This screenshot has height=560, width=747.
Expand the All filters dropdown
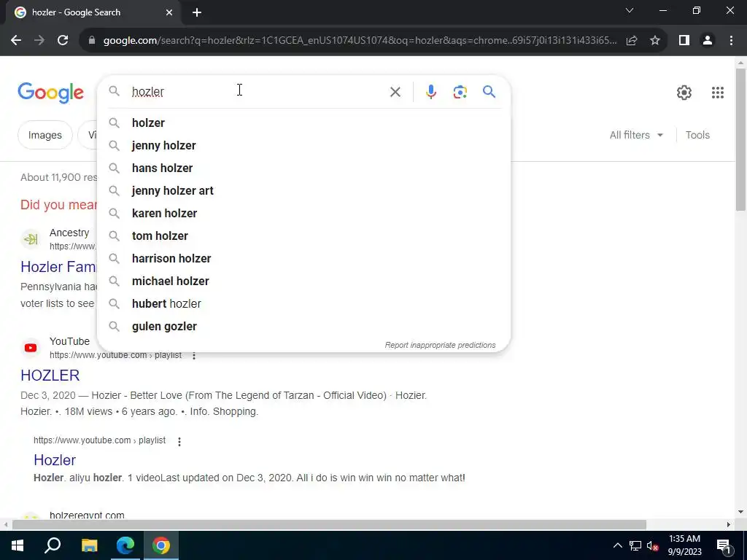(636, 135)
